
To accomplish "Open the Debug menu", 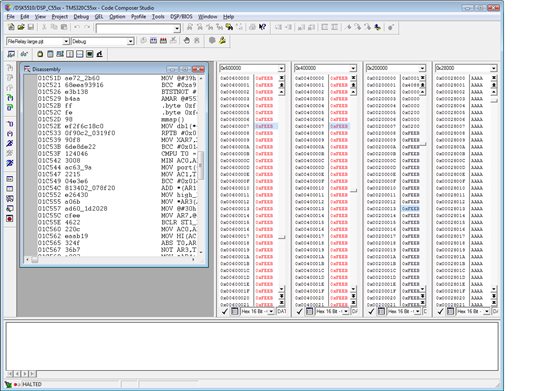I will (x=81, y=16).
